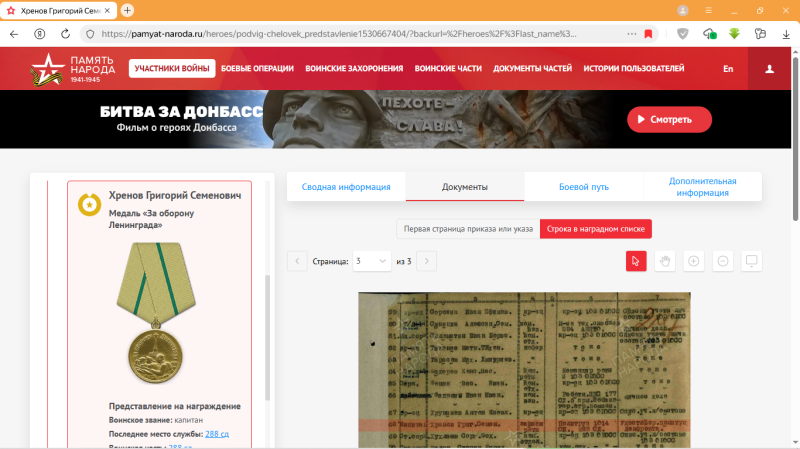
Task: Click the browser address bar URL
Action: pyautogui.click(x=339, y=34)
